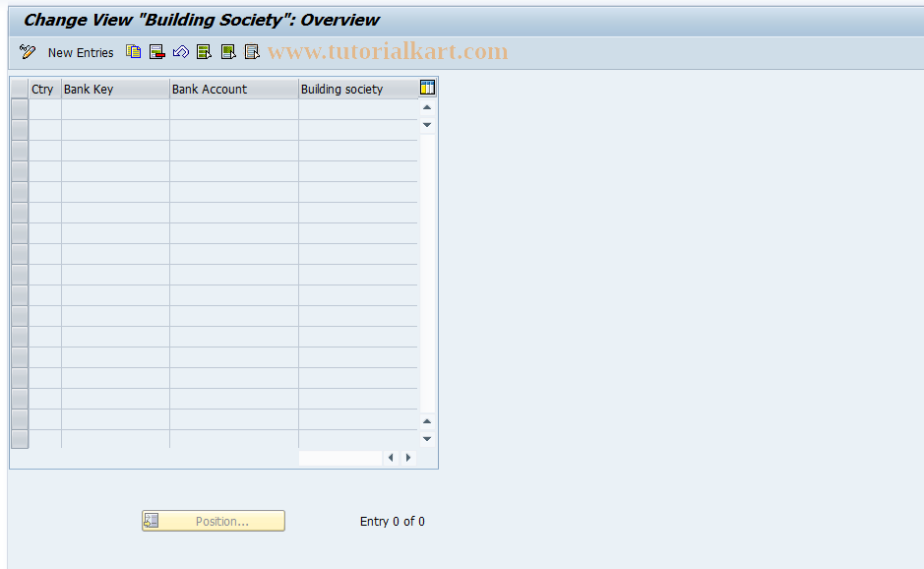Click the Copy As icon

pos(133,52)
